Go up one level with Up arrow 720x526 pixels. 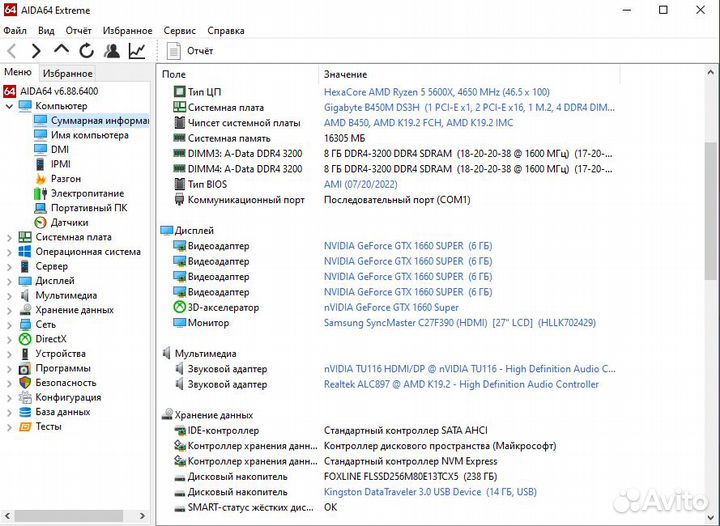61,50
